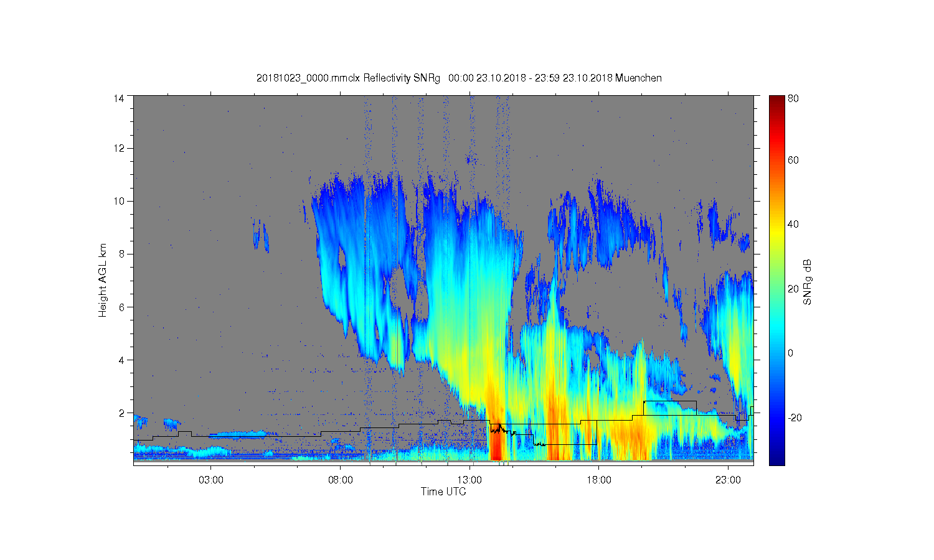Click the -20 dB colorbar value
The image size is (934, 560).
795,418
